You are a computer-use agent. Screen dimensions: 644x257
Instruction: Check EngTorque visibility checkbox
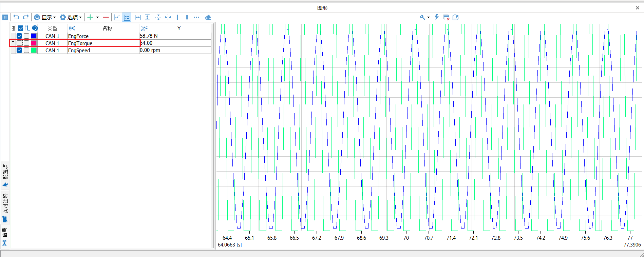click(x=19, y=43)
